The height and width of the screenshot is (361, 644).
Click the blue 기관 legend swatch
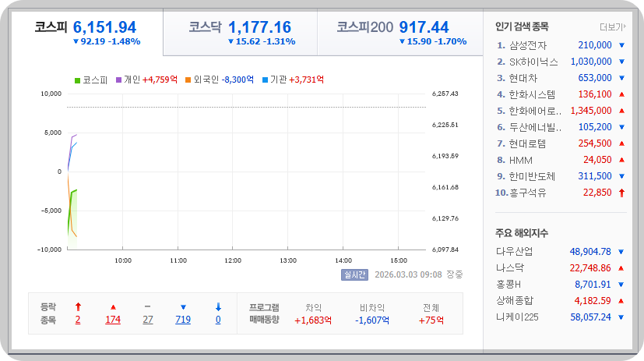point(265,80)
